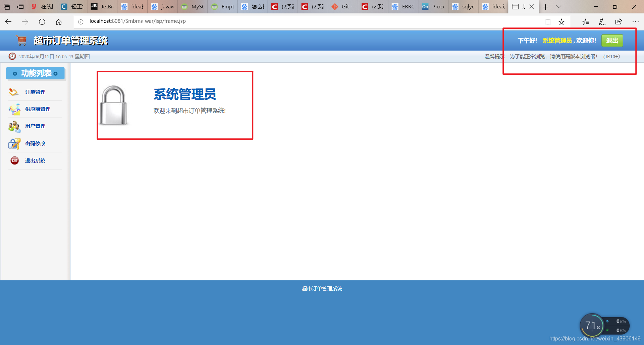The height and width of the screenshot is (345, 644).
Task: Click the 系统管理员 heading text
Action: click(185, 94)
